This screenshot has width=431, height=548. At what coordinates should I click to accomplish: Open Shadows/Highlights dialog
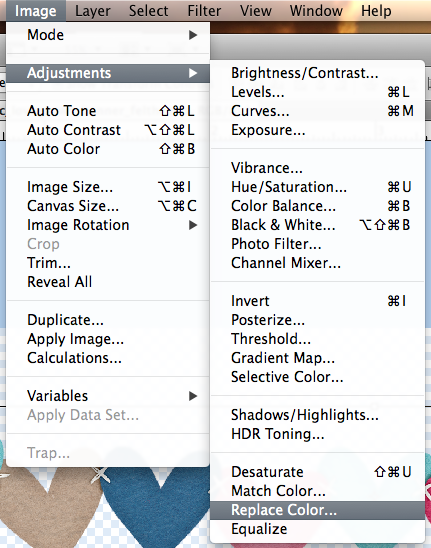click(317, 415)
